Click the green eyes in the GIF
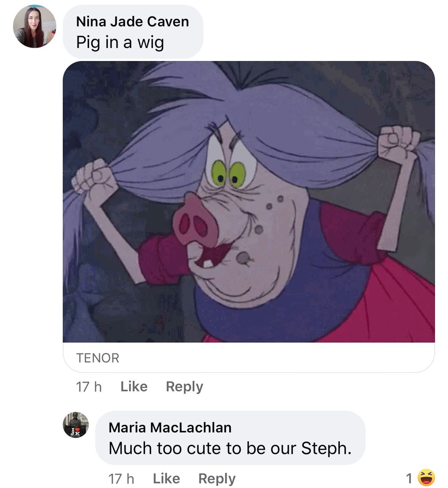The width and height of the screenshot is (448, 488). (228, 174)
